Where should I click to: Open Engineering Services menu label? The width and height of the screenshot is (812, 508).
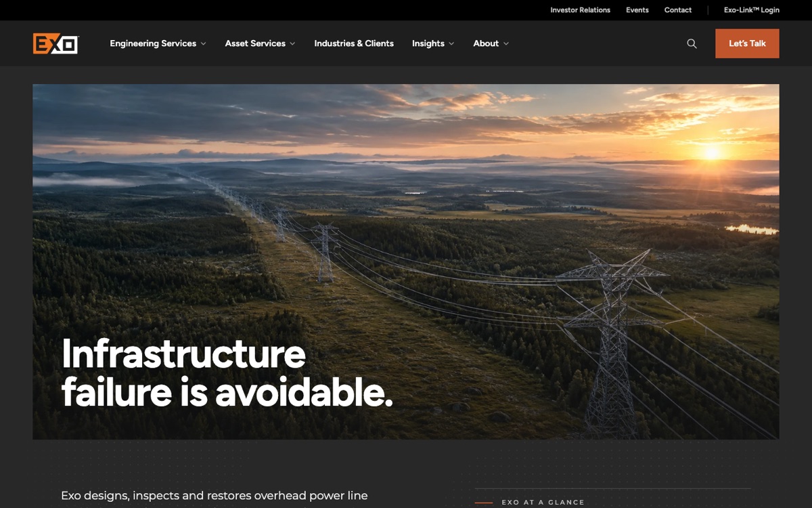click(153, 43)
